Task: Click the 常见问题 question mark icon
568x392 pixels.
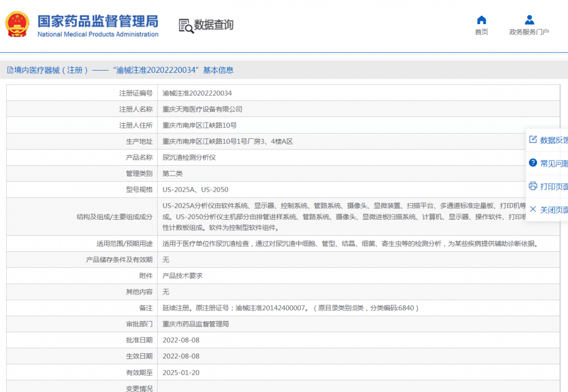Action: (x=533, y=163)
